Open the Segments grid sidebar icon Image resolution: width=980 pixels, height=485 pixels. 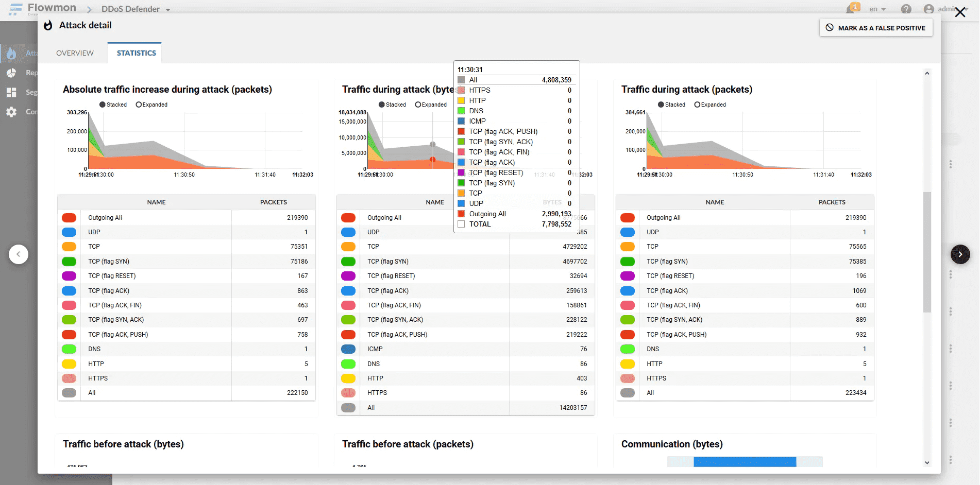(11, 92)
